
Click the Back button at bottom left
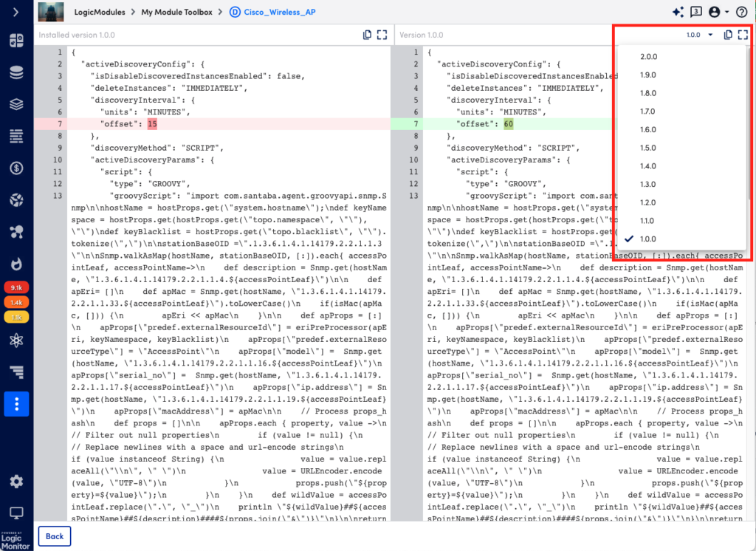(x=54, y=536)
